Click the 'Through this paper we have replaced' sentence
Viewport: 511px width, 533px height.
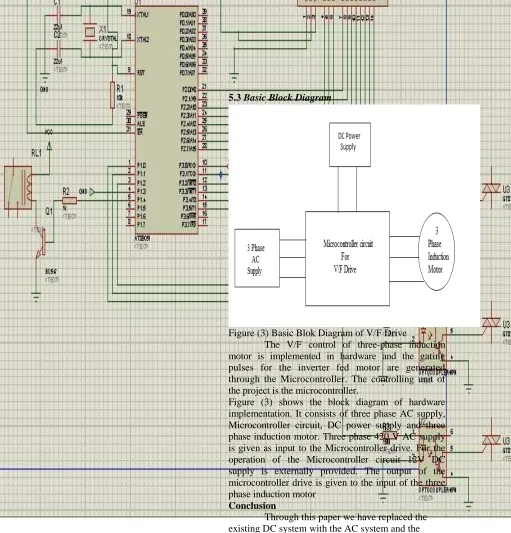[346, 517]
